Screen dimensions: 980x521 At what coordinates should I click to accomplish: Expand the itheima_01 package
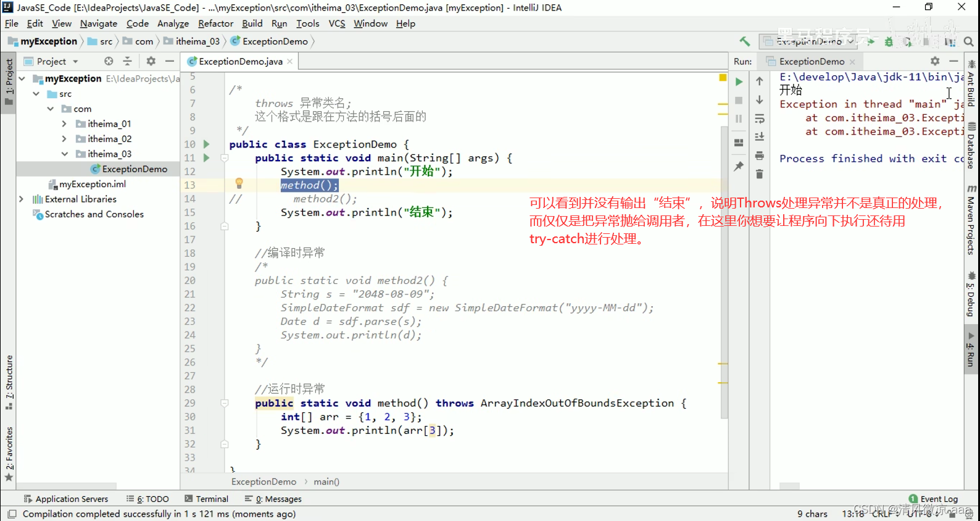pyautogui.click(x=64, y=123)
